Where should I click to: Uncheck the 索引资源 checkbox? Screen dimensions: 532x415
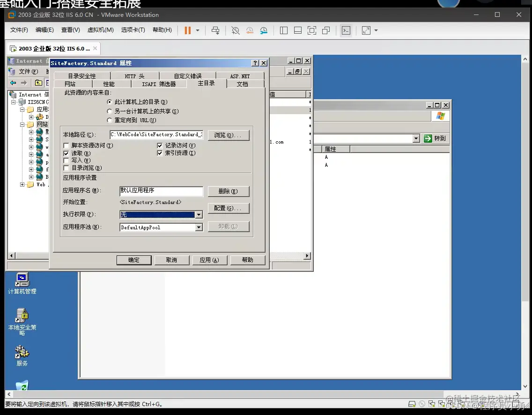click(x=160, y=153)
